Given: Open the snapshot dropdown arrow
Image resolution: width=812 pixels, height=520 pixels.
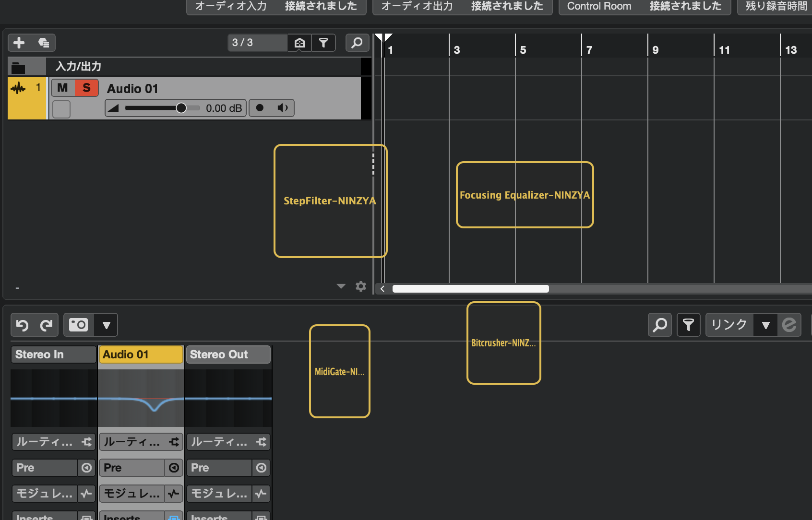Looking at the screenshot, I should coord(107,325).
